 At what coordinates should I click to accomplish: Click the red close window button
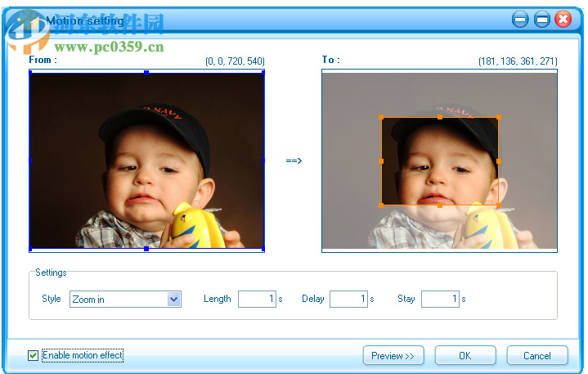click(x=563, y=20)
